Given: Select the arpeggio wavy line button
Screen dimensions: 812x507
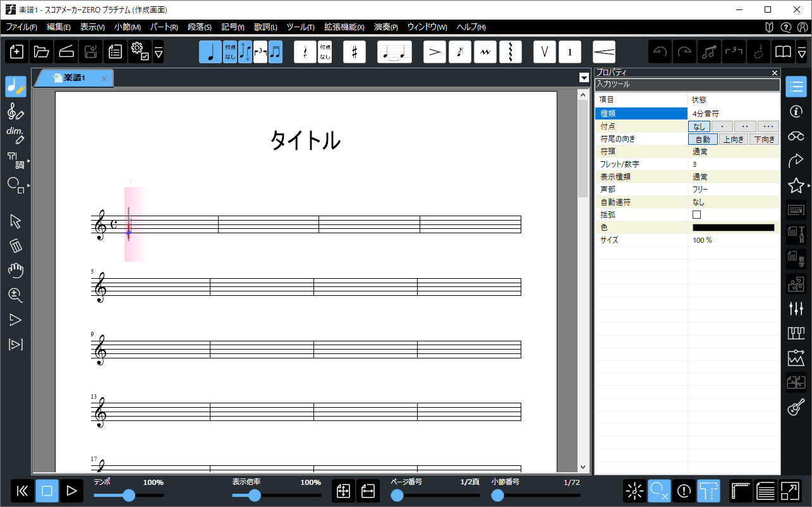Looking at the screenshot, I should pyautogui.click(x=511, y=52).
